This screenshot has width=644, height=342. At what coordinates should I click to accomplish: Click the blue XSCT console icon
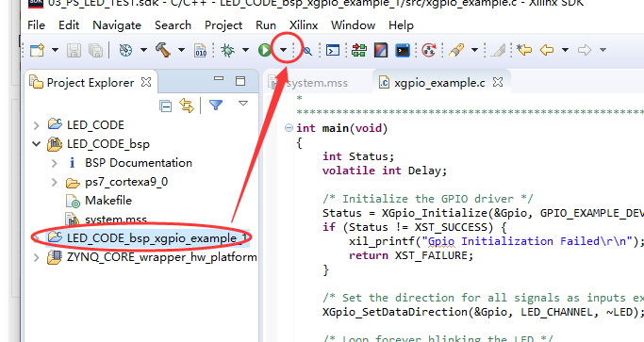coord(403,50)
